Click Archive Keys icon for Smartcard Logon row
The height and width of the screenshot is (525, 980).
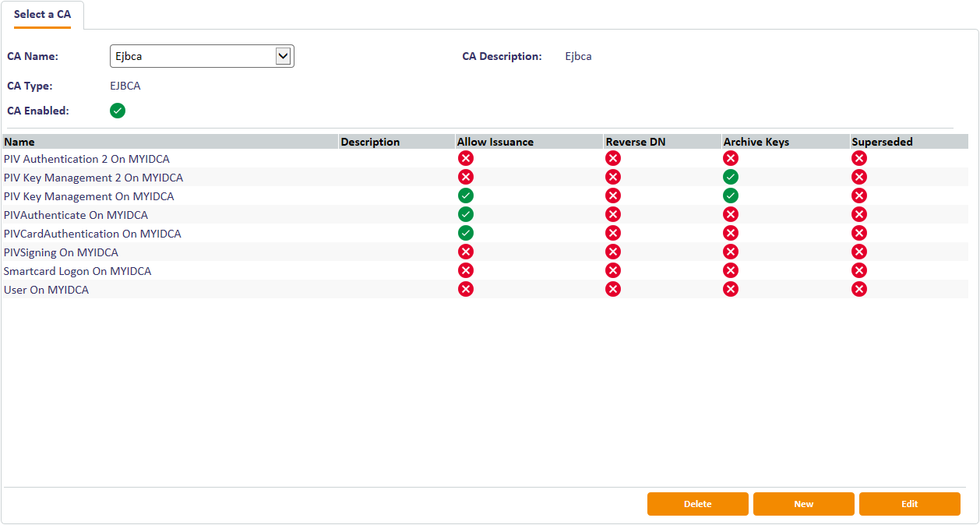[731, 271]
